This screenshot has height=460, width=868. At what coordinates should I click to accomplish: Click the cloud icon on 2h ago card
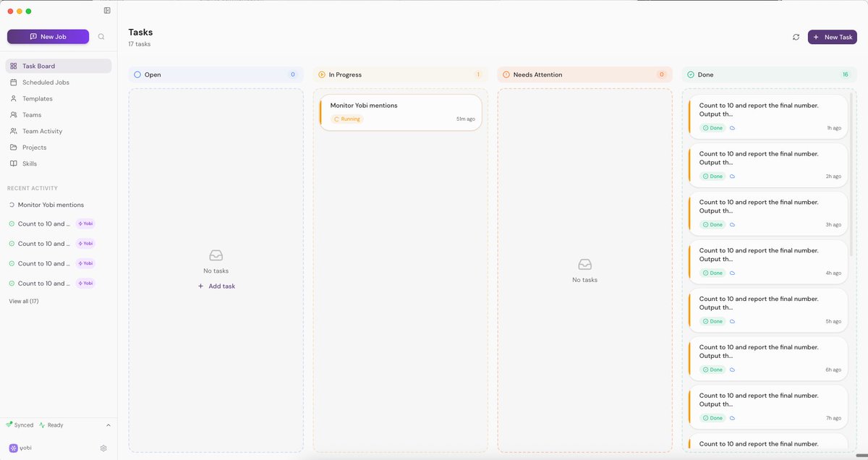tap(732, 176)
